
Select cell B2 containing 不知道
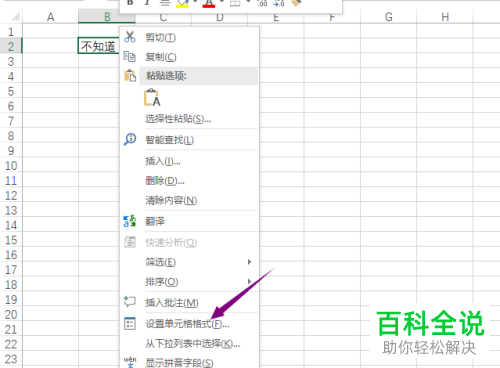(x=99, y=46)
